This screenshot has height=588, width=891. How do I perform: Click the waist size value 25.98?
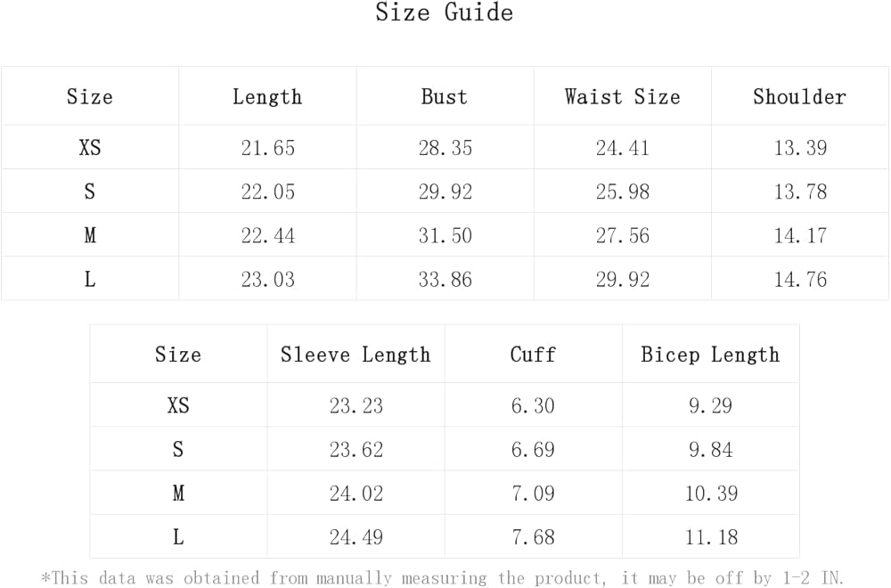(x=622, y=192)
